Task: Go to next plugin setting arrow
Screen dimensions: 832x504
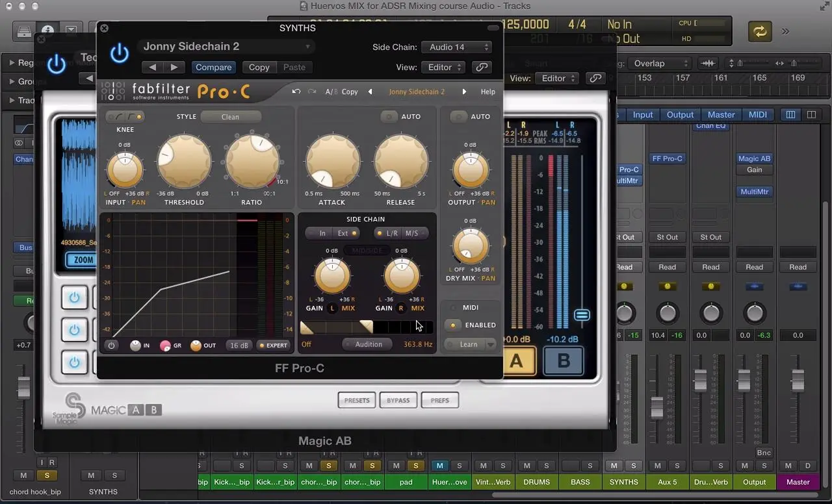Action: coord(174,67)
